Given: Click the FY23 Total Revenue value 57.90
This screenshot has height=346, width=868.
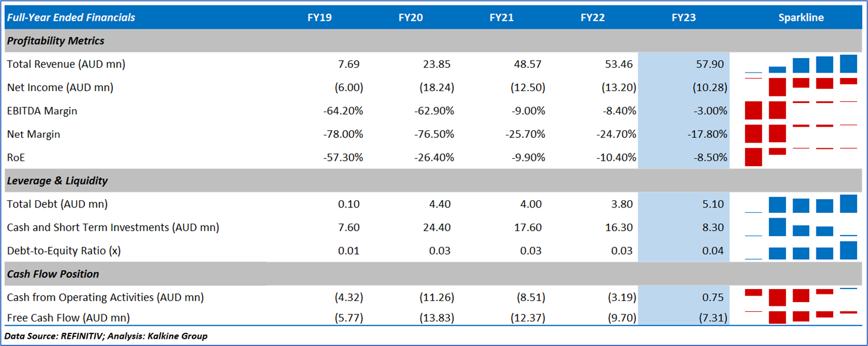Looking at the screenshot, I should [x=711, y=64].
